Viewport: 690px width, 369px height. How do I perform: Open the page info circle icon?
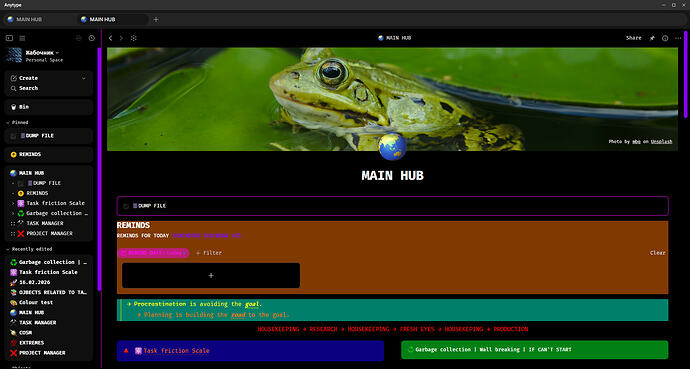665,38
